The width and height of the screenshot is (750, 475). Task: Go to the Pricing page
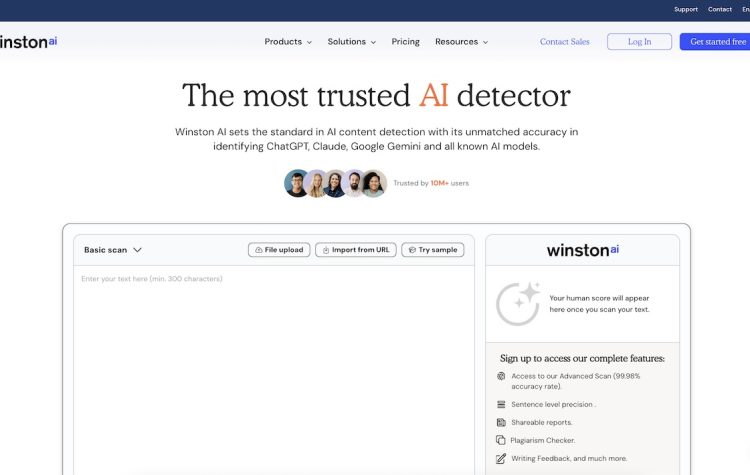pyautogui.click(x=405, y=42)
